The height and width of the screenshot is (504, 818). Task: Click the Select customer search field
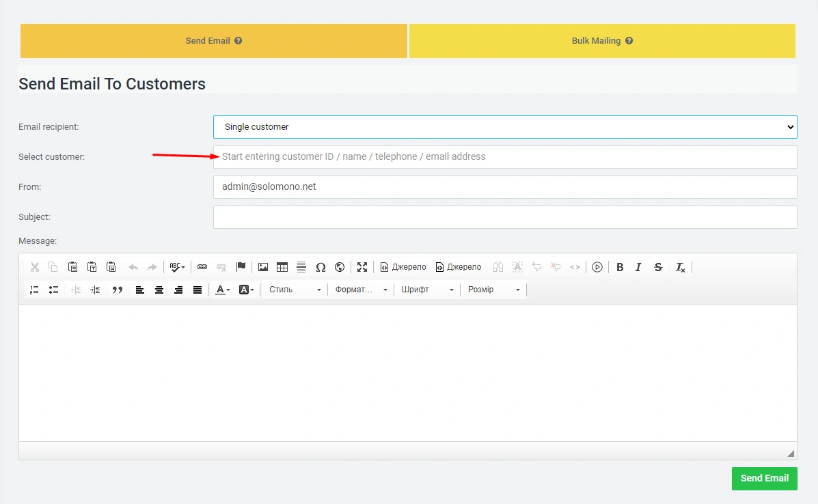pyautogui.click(x=505, y=157)
